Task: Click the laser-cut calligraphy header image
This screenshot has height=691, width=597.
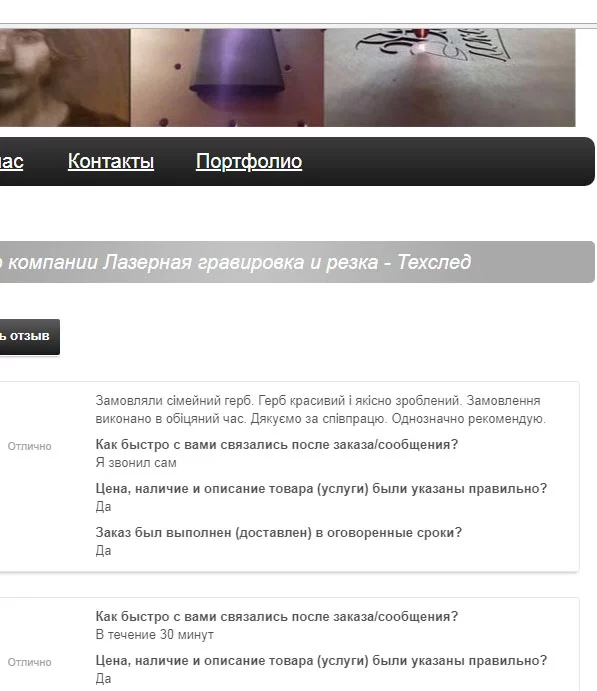Action: click(x=449, y=78)
